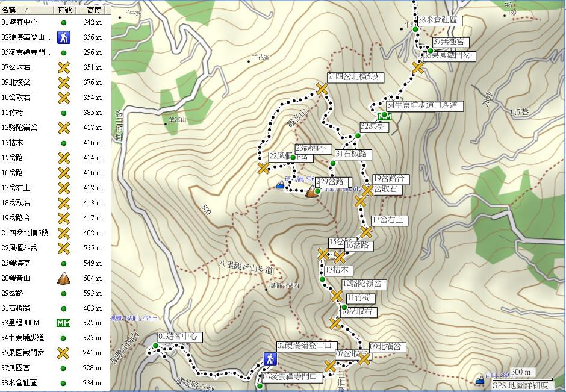
Task: Select the blue peak icon for 硬漢嶺 596
Action: [x=279, y=185]
